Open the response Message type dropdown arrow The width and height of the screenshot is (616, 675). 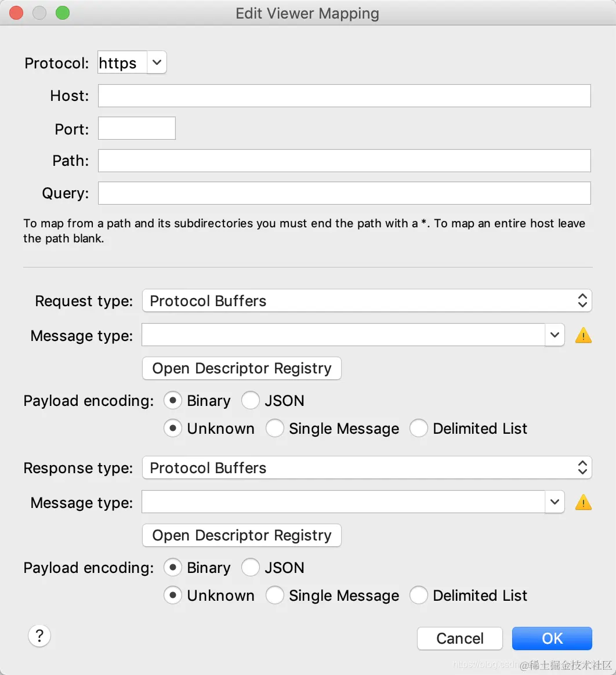(x=555, y=502)
